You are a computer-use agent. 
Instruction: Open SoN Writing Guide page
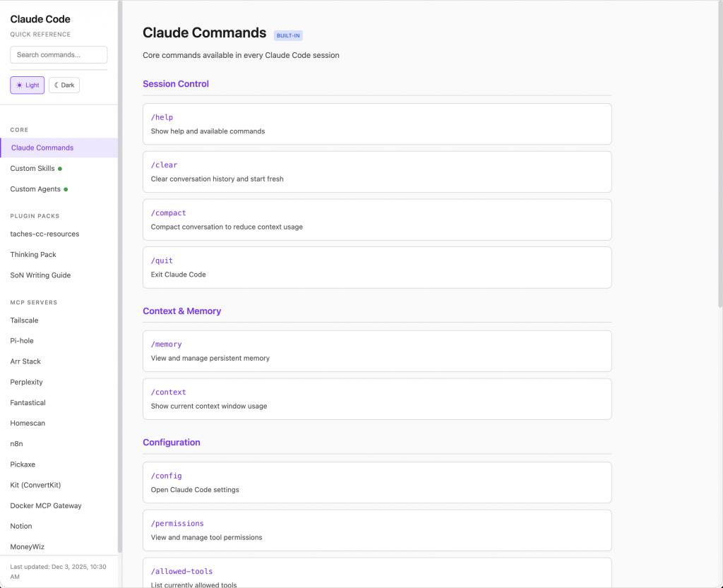pyautogui.click(x=40, y=275)
